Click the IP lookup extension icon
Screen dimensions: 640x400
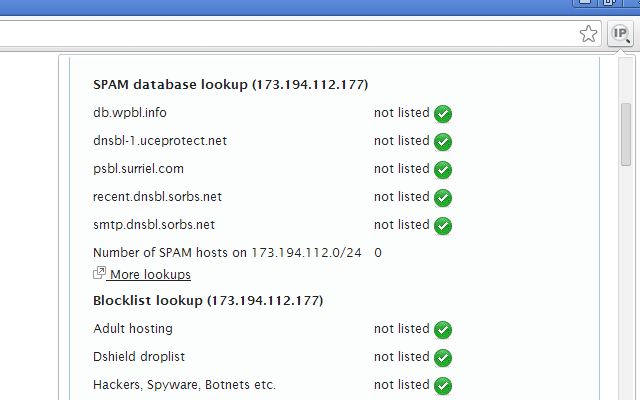(621, 34)
